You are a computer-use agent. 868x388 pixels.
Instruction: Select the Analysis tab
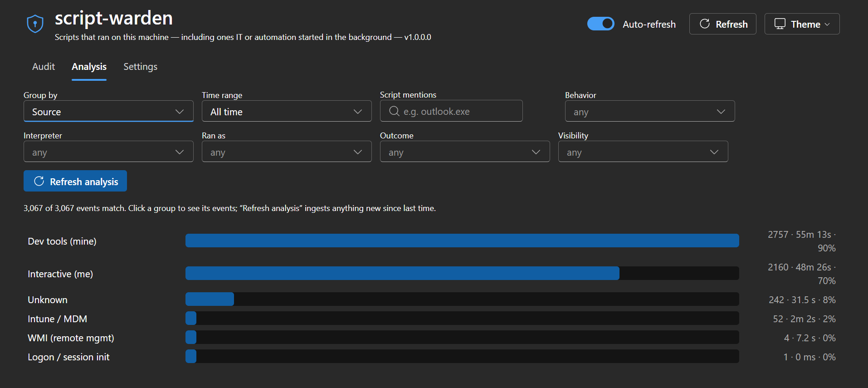point(89,67)
